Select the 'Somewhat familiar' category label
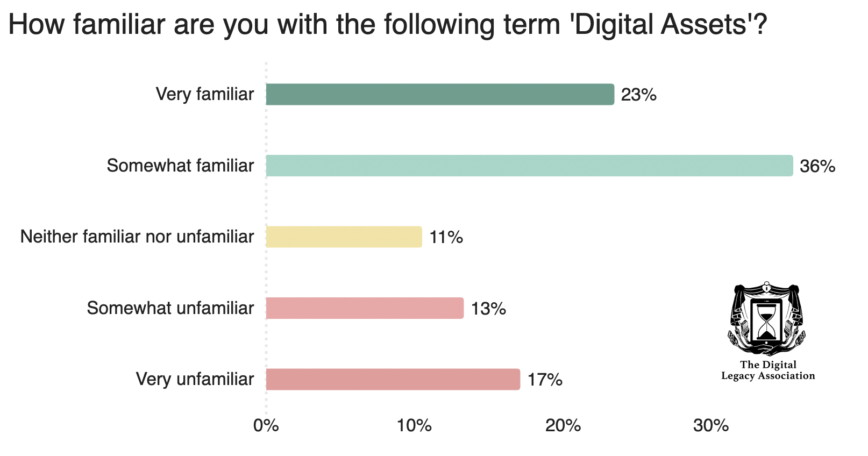 tap(180, 166)
